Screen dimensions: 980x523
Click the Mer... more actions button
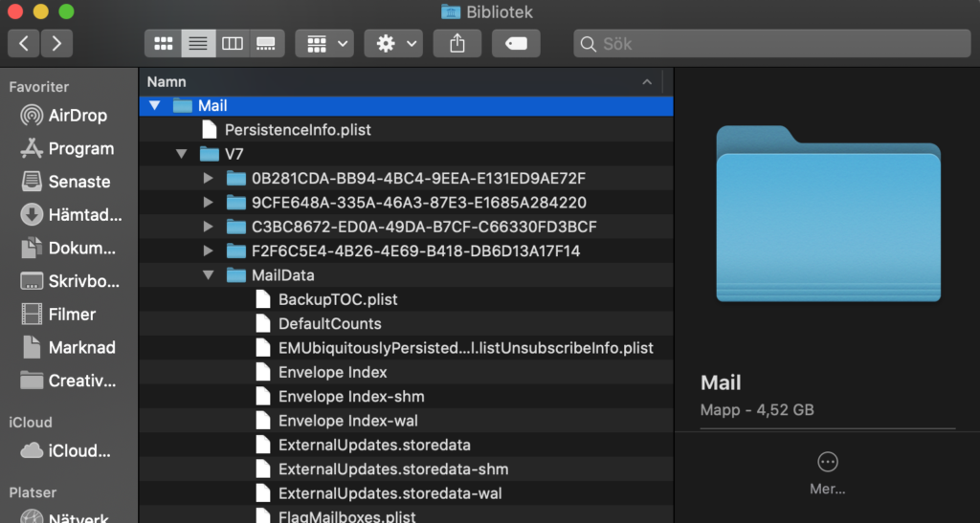point(828,472)
